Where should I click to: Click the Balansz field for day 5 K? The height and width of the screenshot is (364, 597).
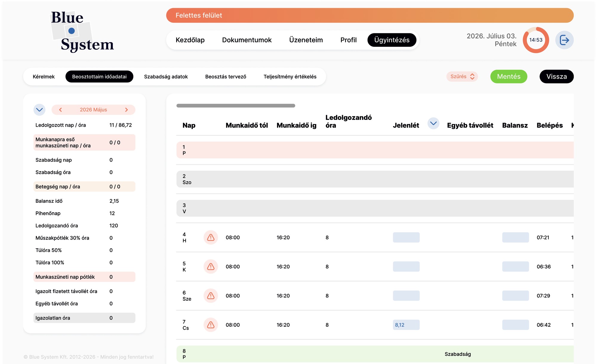[x=516, y=267]
